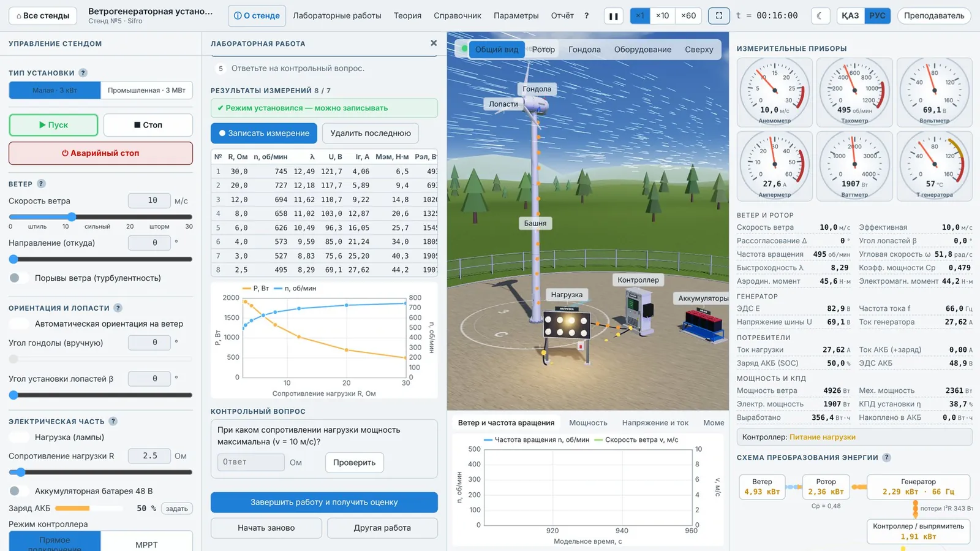Viewport: 980px width, 551px height.
Task: Open the Мощность chart tab
Action: [588, 423]
